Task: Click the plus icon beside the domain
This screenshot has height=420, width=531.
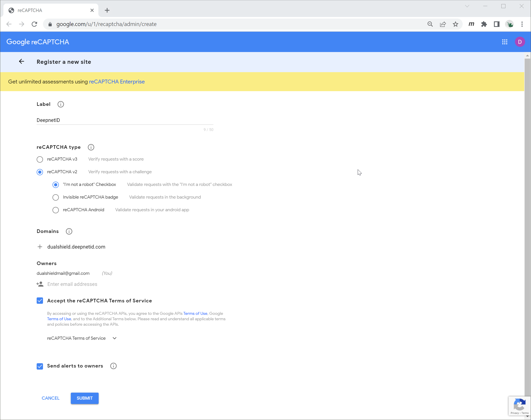Action: tap(40, 247)
